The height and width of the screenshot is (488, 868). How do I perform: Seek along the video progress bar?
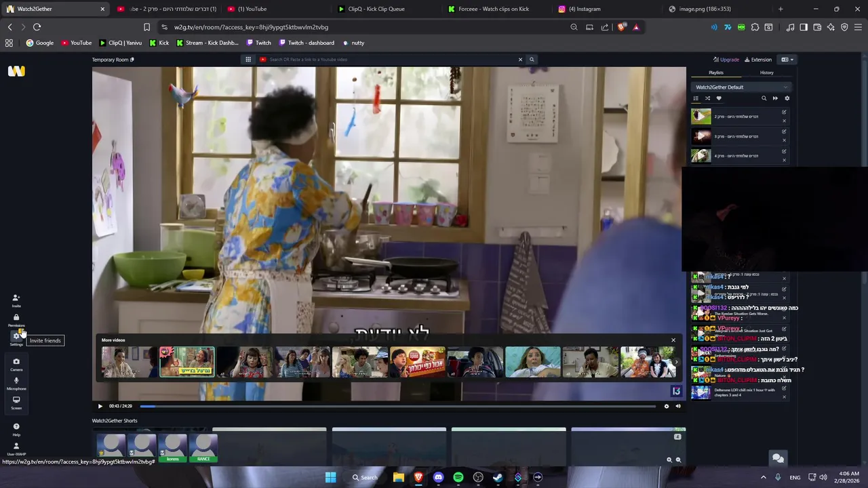point(397,406)
